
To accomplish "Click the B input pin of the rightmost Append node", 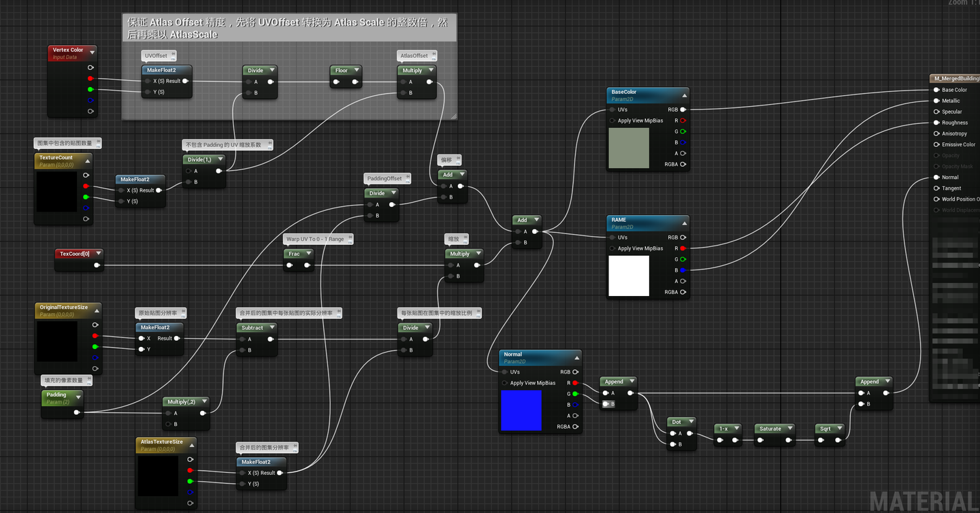I will (x=860, y=403).
